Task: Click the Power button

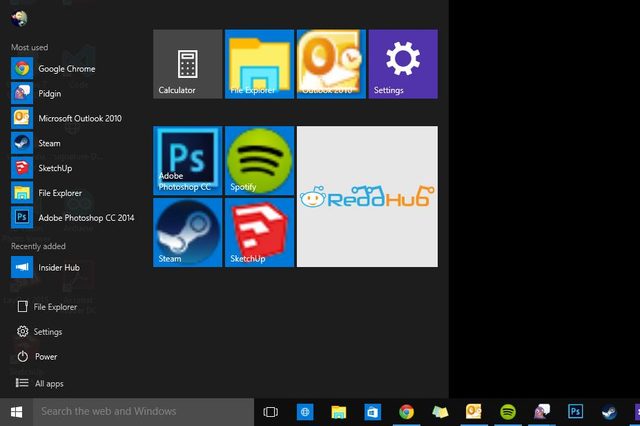Action: point(37,357)
